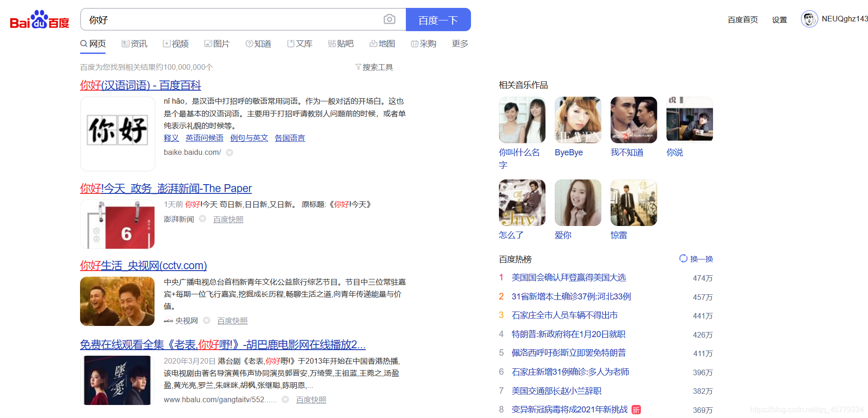This screenshot has height=418, width=868.
Task: Switch to the 视频 tab
Action: 176,44
